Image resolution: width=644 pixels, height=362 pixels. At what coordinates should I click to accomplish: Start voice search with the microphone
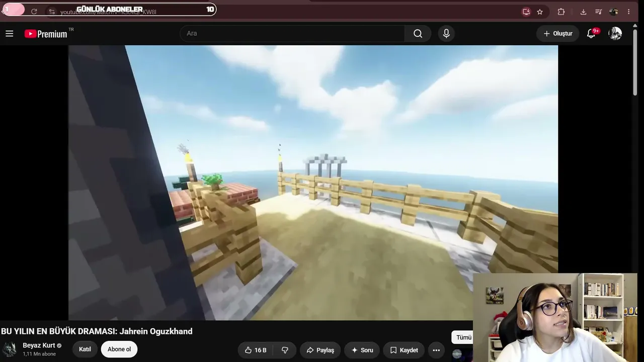pos(446,34)
